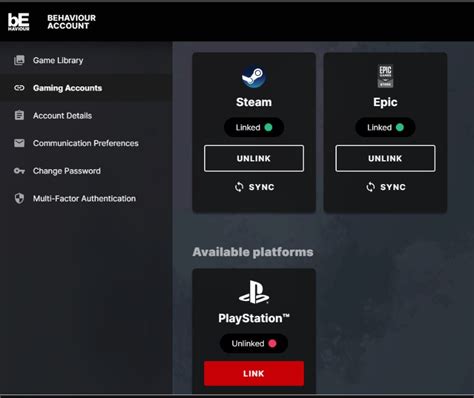Click the PlayStation logo icon
This screenshot has height=398, width=474.
point(254,292)
